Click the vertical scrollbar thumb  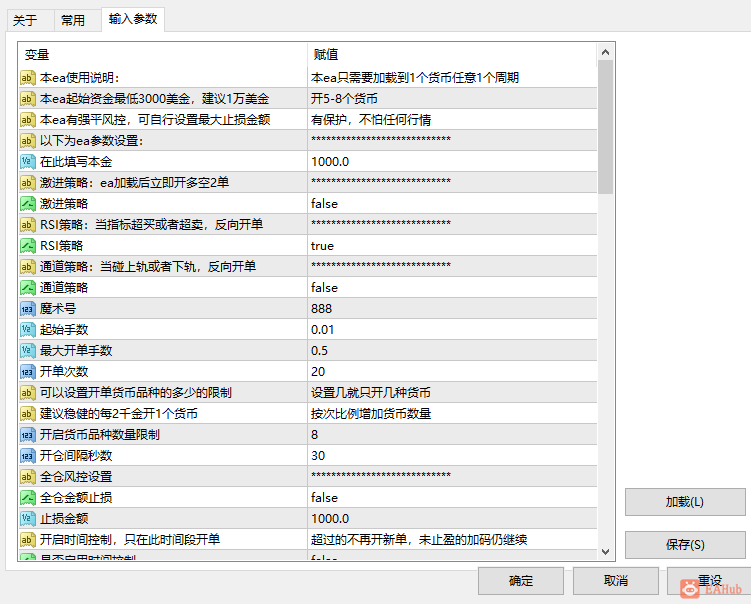605,127
